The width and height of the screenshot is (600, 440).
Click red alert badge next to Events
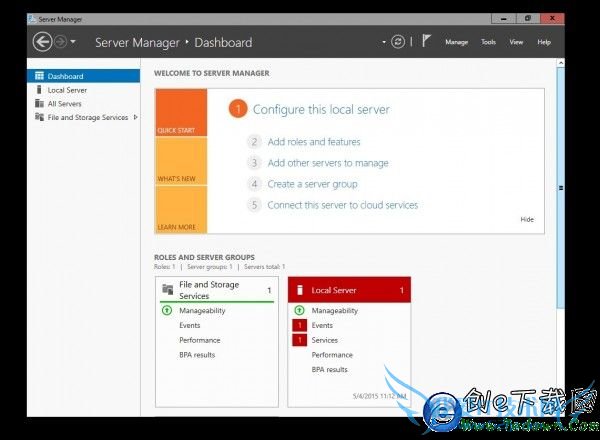pos(300,325)
